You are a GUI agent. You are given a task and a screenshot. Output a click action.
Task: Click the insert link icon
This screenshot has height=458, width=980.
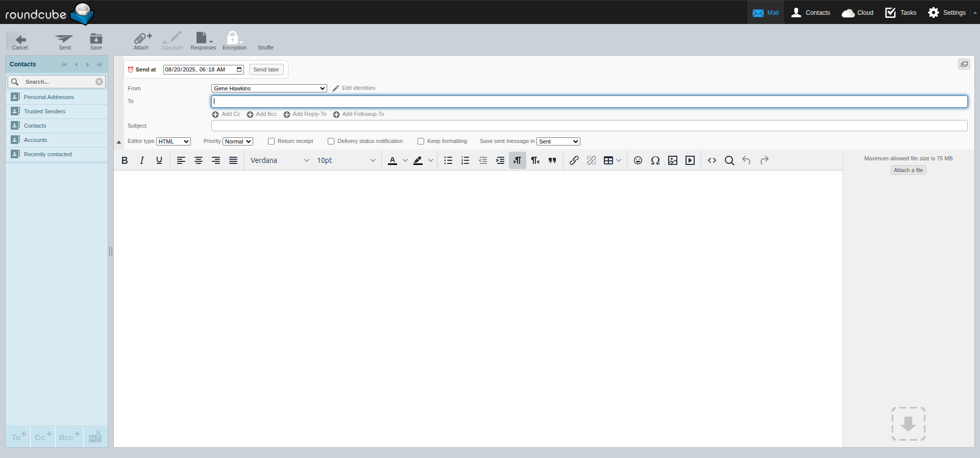tap(574, 160)
